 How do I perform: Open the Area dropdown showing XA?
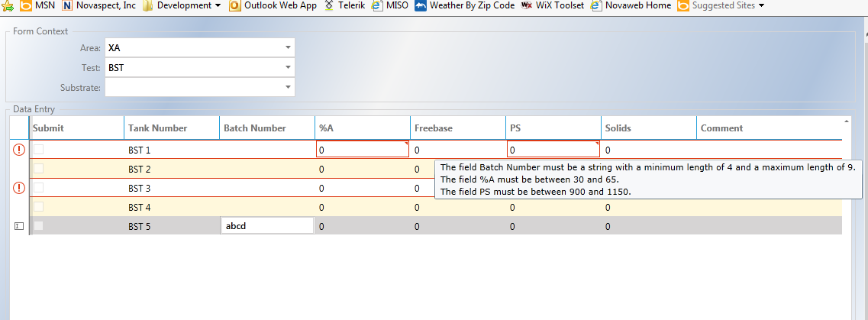coord(288,47)
